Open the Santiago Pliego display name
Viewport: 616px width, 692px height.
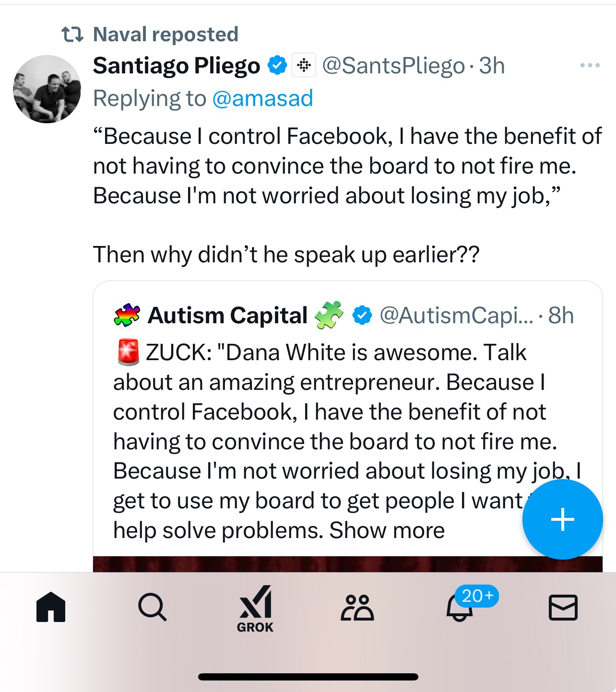click(x=176, y=66)
